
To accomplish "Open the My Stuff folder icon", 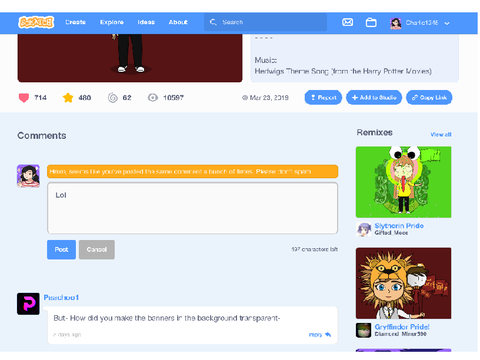I will click(371, 22).
